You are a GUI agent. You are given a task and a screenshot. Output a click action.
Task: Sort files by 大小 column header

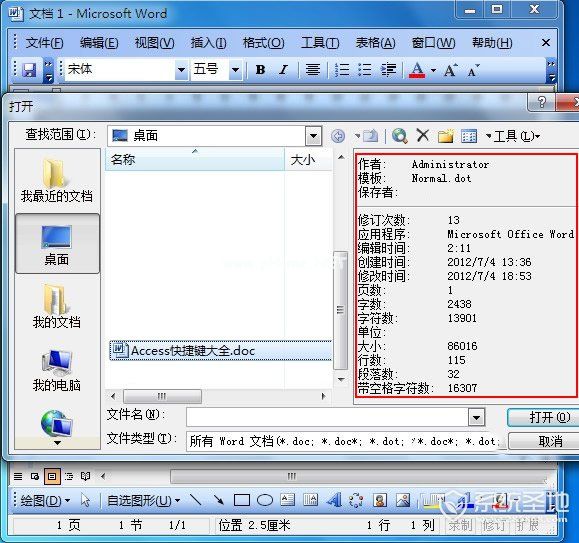pos(308,160)
